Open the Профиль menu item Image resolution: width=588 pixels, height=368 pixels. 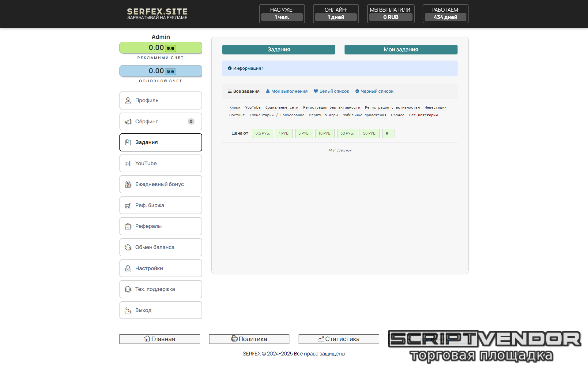point(161,100)
